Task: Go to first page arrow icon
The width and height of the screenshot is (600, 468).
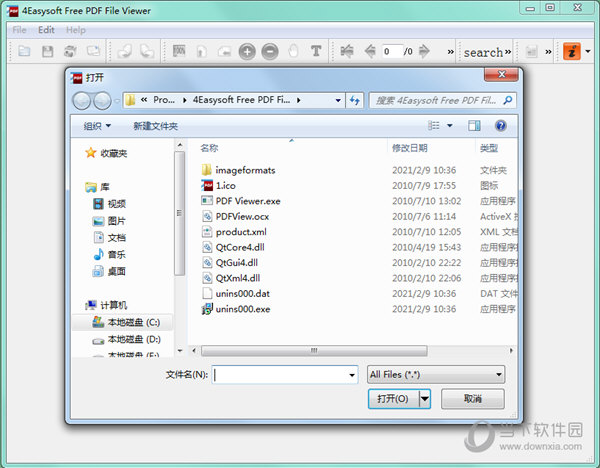Action: pyautogui.click(x=347, y=51)
